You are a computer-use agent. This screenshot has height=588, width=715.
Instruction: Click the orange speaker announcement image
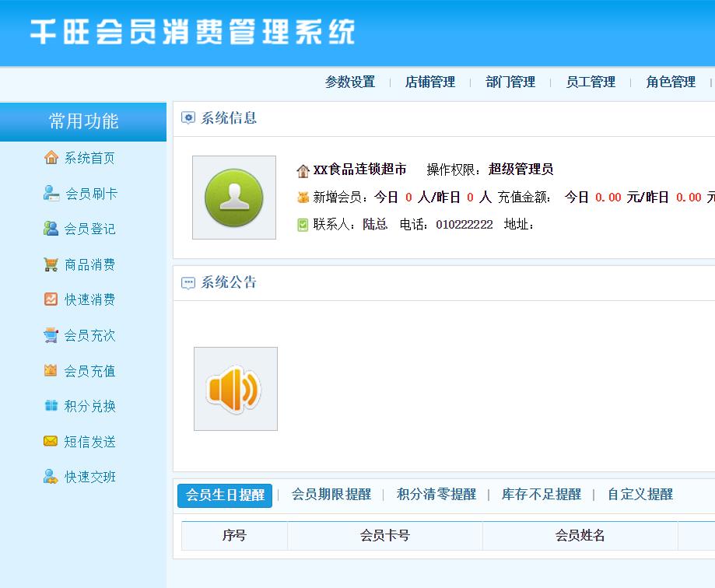235,389
